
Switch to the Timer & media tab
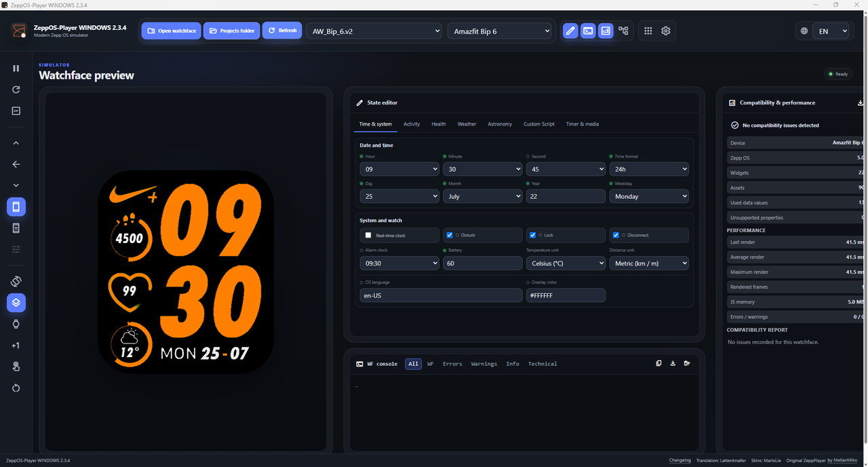[583, 124]
